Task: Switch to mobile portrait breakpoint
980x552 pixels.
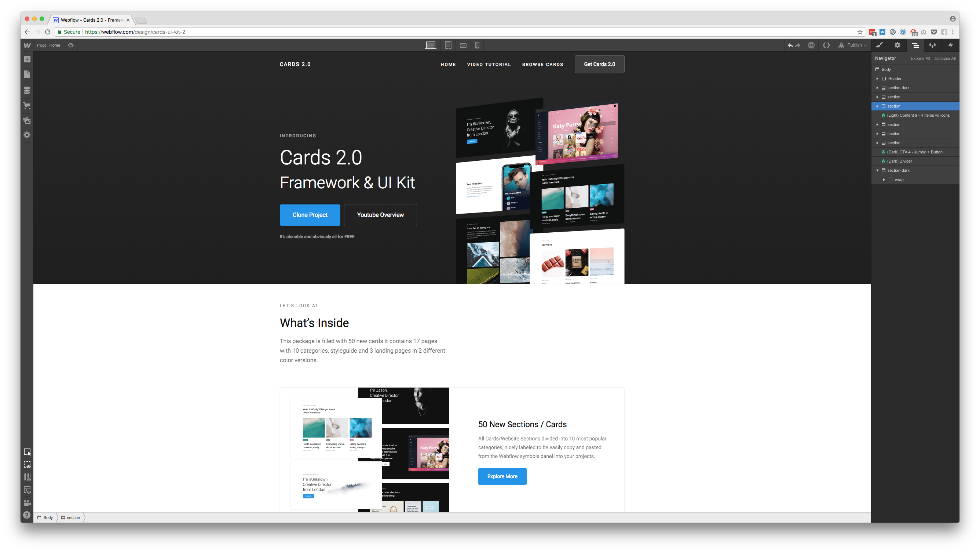Action: 478,45
